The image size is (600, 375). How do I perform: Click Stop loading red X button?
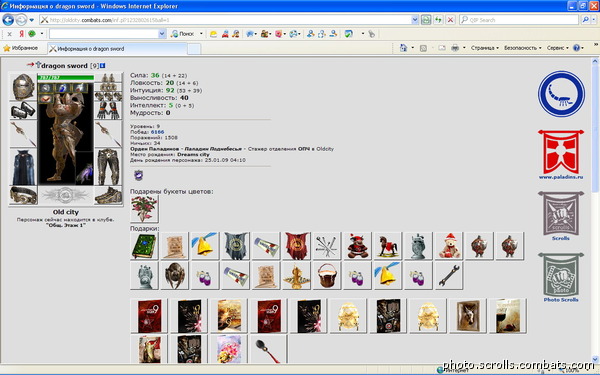tap(450, 20)
